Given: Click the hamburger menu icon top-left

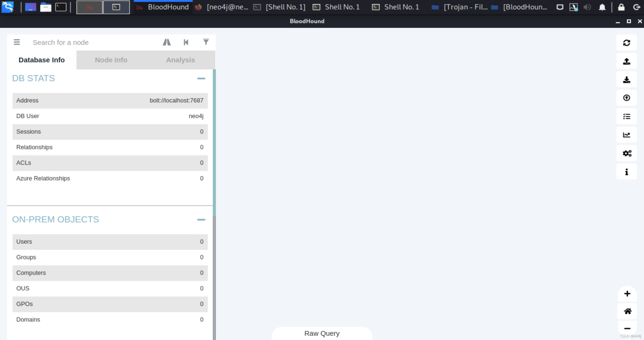Looking at the screenshot, I should [17, 42].
